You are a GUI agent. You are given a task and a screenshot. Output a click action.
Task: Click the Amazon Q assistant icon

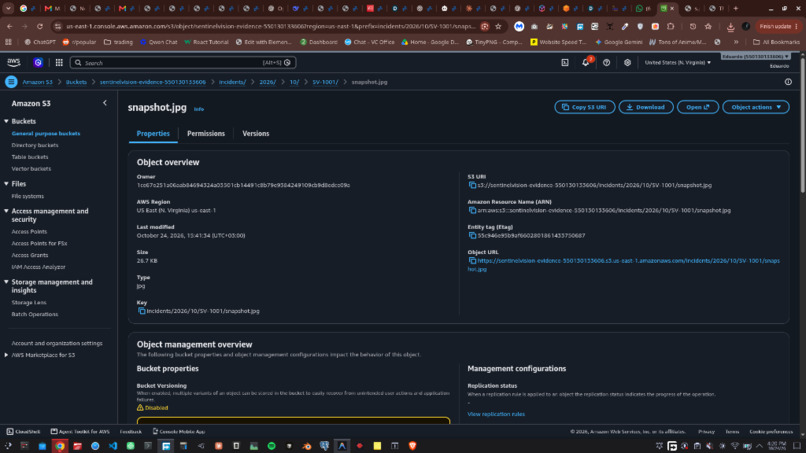point(38,62)
